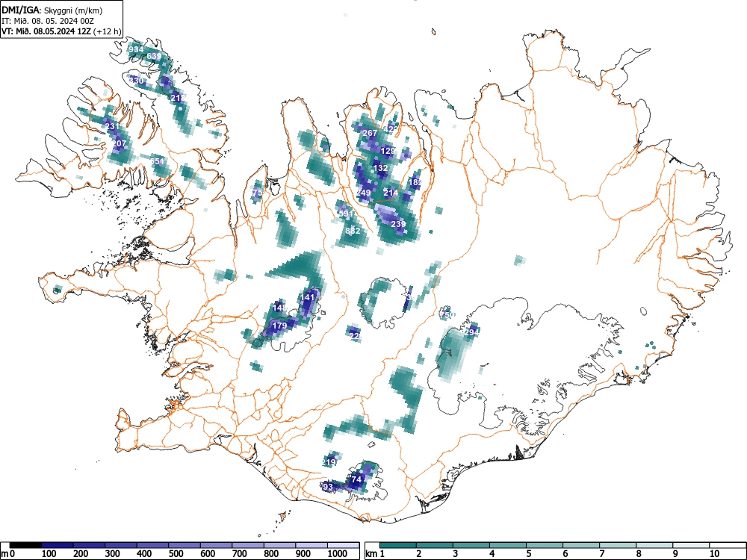The image size is (747, 560).
Task: Click the visibility value '74' near the south coast
Action: coord(356,479)
